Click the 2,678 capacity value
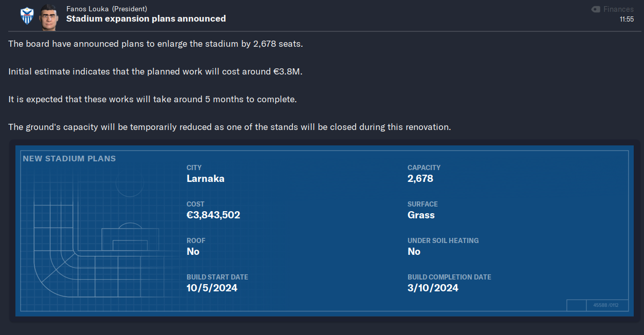The image size is (644, 335). 420,179
